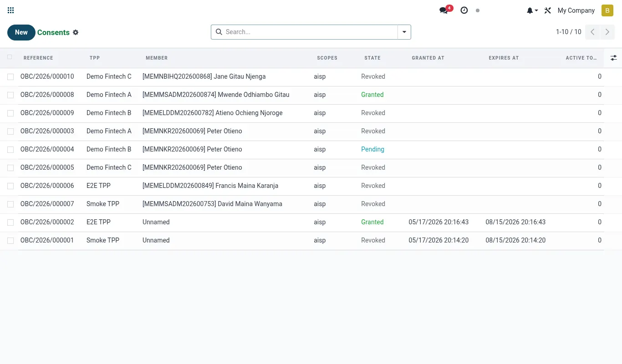Open record OBC/2026/000002
Viewport: 622px width, 364px height.
pyautogui.click(x=47, y=222)
